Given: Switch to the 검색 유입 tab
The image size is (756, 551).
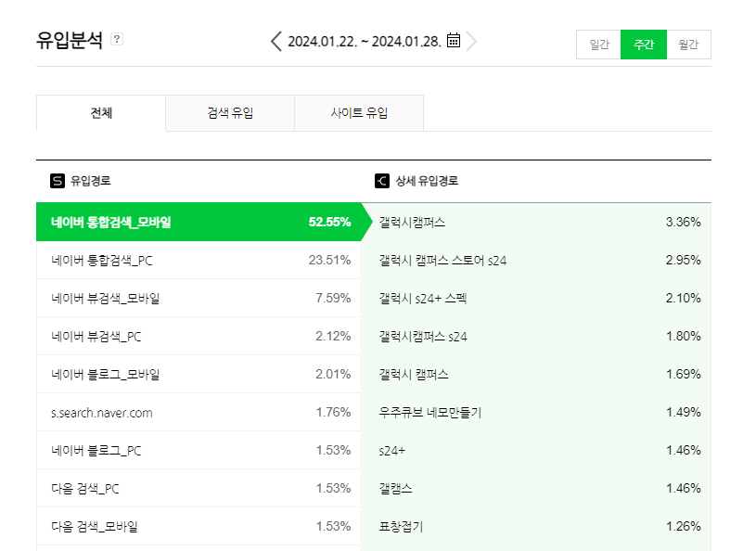Looking at the screenshot, I should [230, 113].
